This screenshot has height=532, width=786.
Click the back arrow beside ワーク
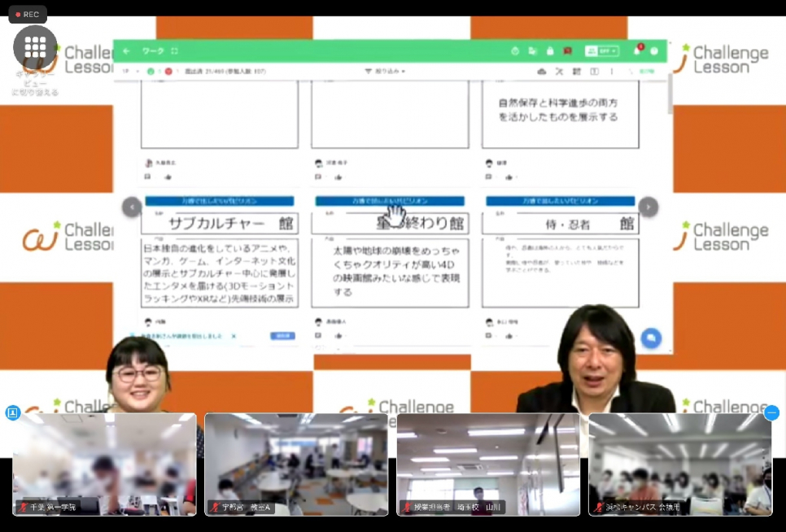(127, 51)
